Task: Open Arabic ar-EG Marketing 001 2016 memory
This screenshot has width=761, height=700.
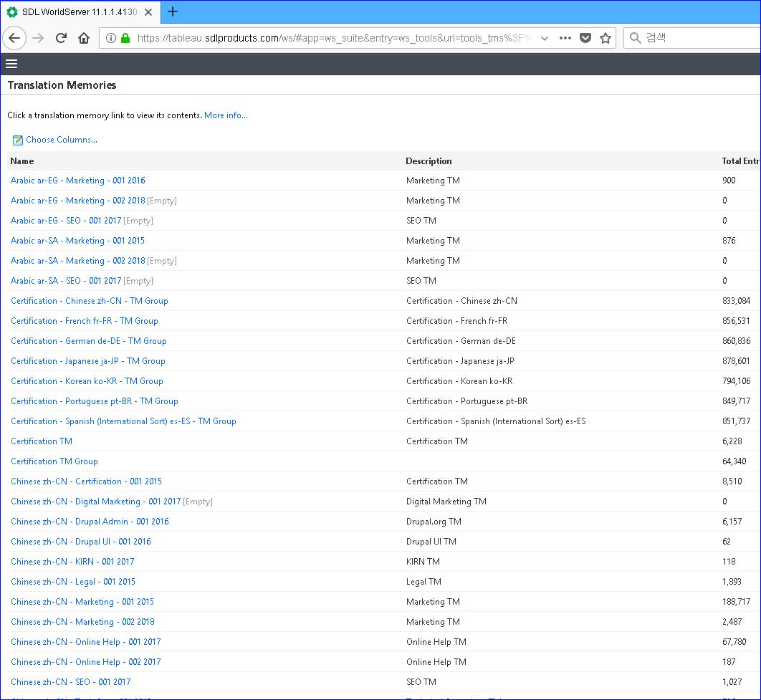Action: [77, 181]
